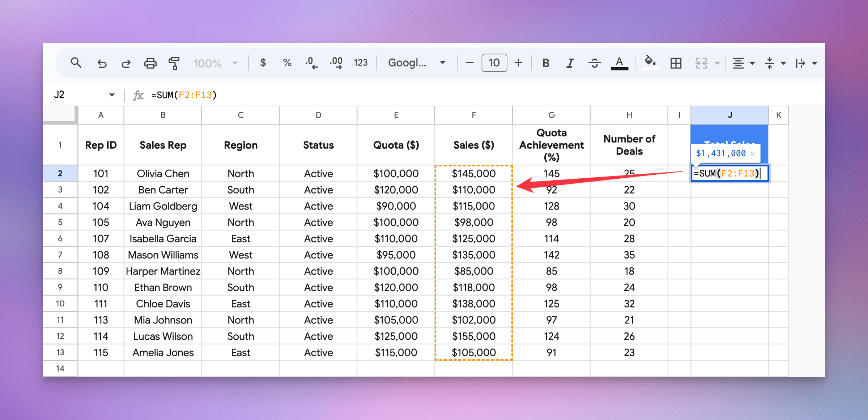Activate the paint format tool
This screenshot has width=868, height=420.
pyautogui.click(x=174, y=63)
